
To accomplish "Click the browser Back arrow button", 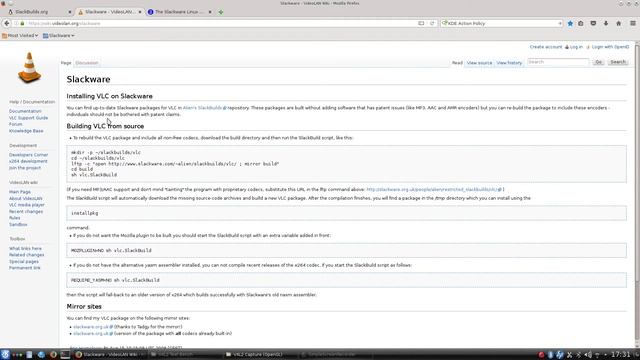I will click(7, 23).
